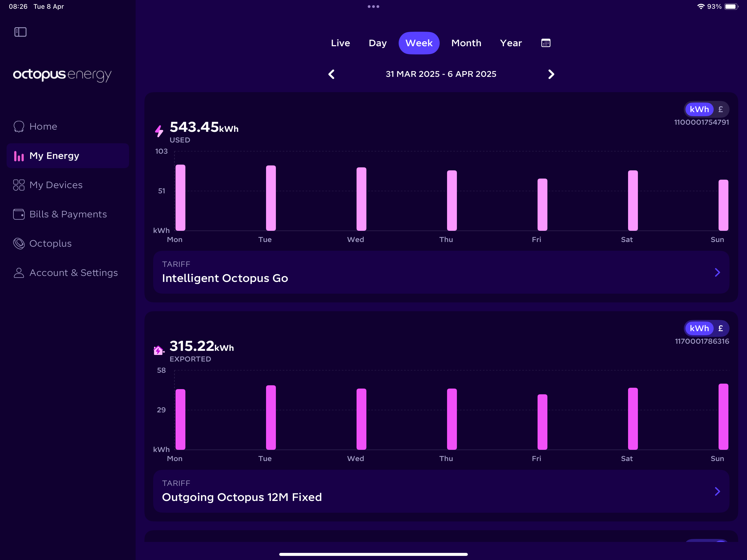Select Saturday bar in export chart
The width and height of the screenshot is (747, 560).
point(633,418)
